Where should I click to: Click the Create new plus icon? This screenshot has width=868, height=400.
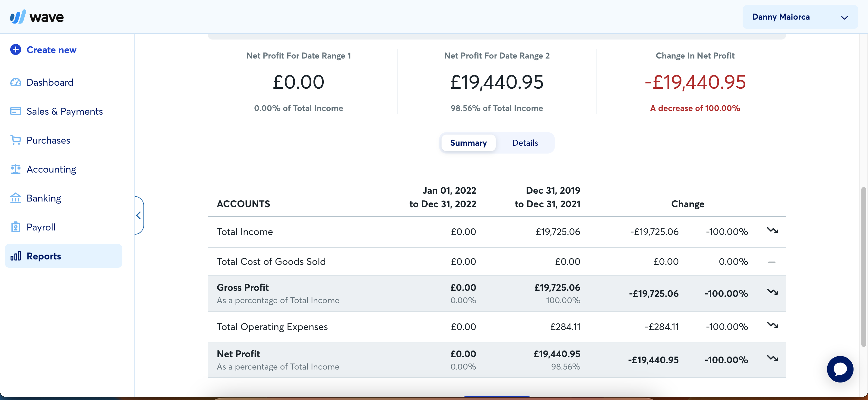coord(15,49)
